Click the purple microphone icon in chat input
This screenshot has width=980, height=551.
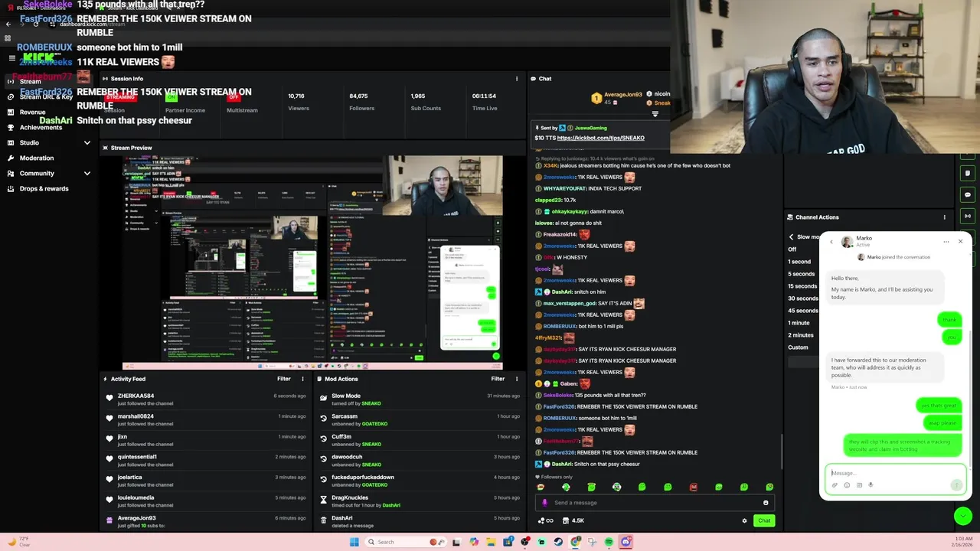545,503
